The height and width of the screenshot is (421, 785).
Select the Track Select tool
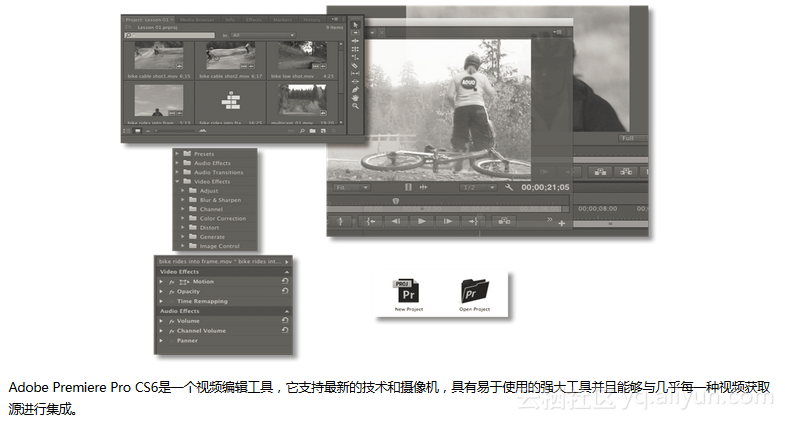click(355, 33)
